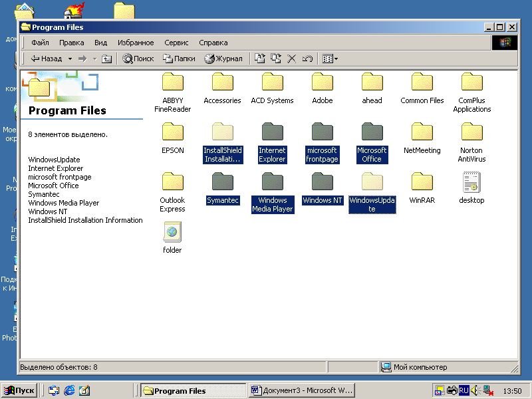This screenshot has height=399, width=532.
Task: Open the Справка menu
Action: [213, 43]
